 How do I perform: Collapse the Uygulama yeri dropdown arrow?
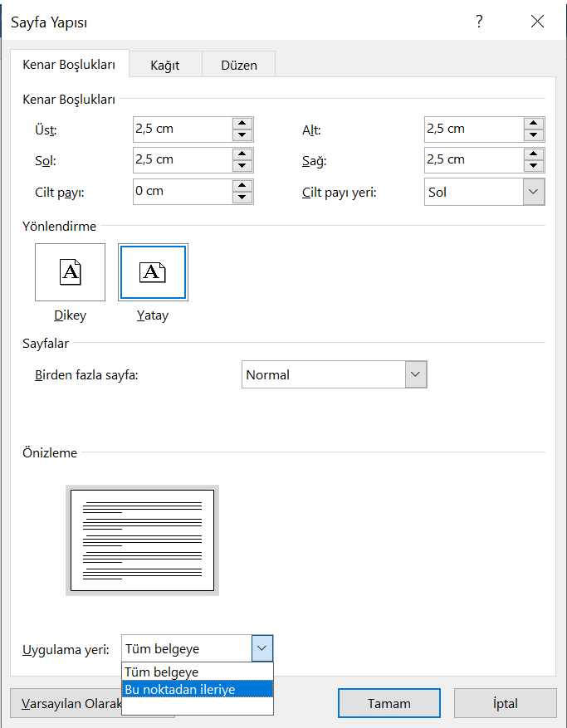coord(262,648)
